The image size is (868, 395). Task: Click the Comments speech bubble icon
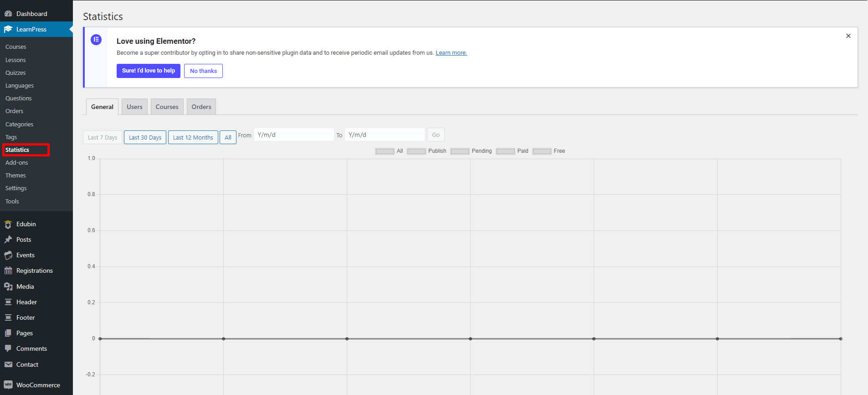[8, 348]
